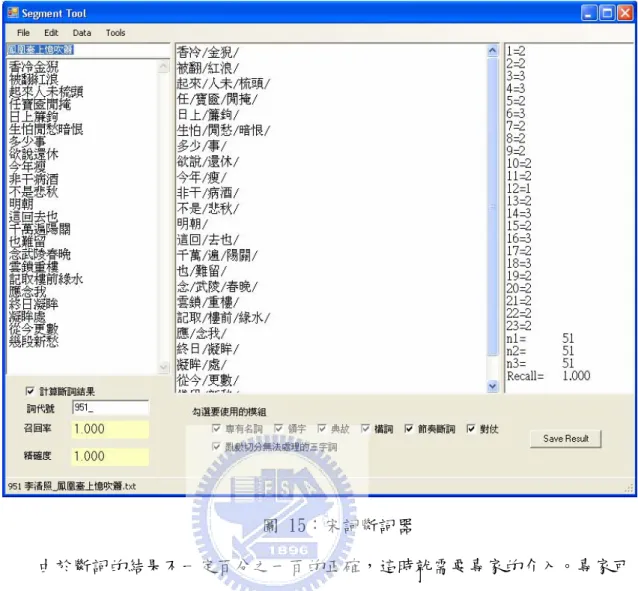
Task: Toggle the 計算斷詞結果 checkbox
Action: click(30, 391)
